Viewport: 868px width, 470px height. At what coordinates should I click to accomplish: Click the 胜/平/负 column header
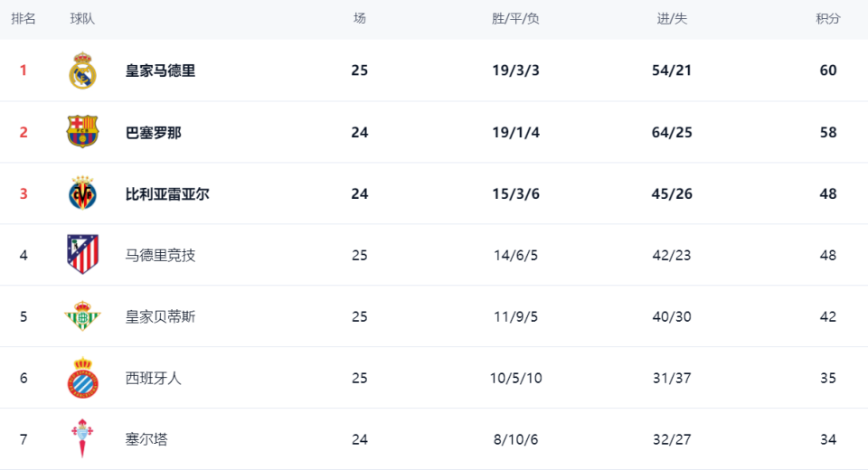click(515, 19)
